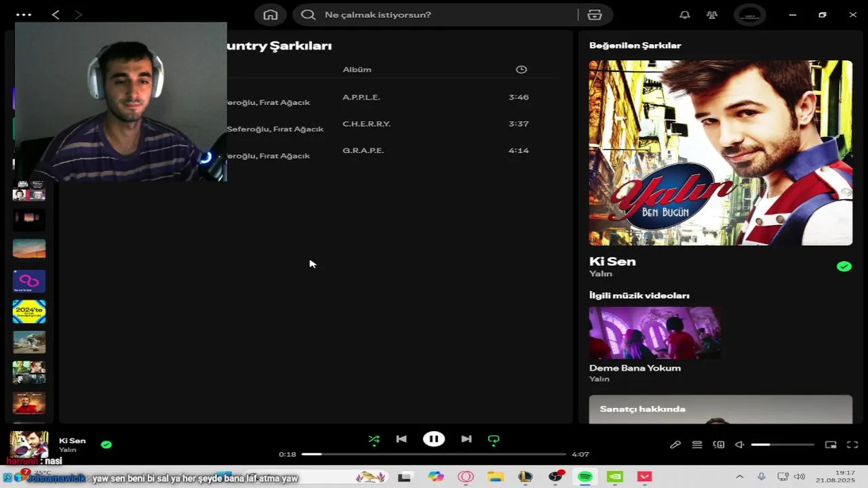
Task: Adjust the volume slider
Action: click(783, 445)
